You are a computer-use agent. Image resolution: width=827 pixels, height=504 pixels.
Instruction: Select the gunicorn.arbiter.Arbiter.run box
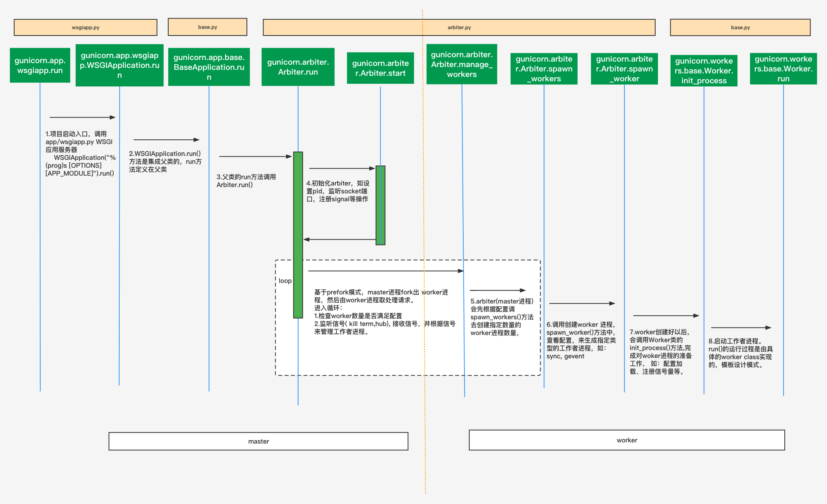[x=298, y=67]
